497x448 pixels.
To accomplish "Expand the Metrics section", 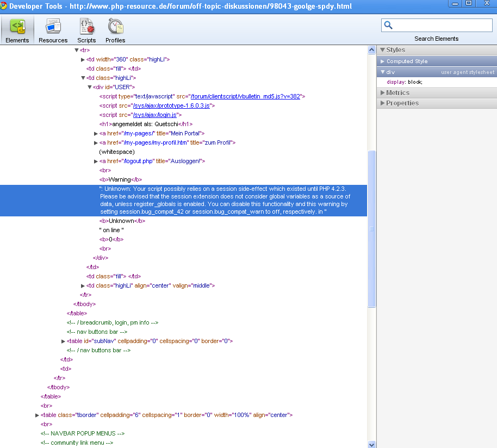I will [x=397, y=93].
